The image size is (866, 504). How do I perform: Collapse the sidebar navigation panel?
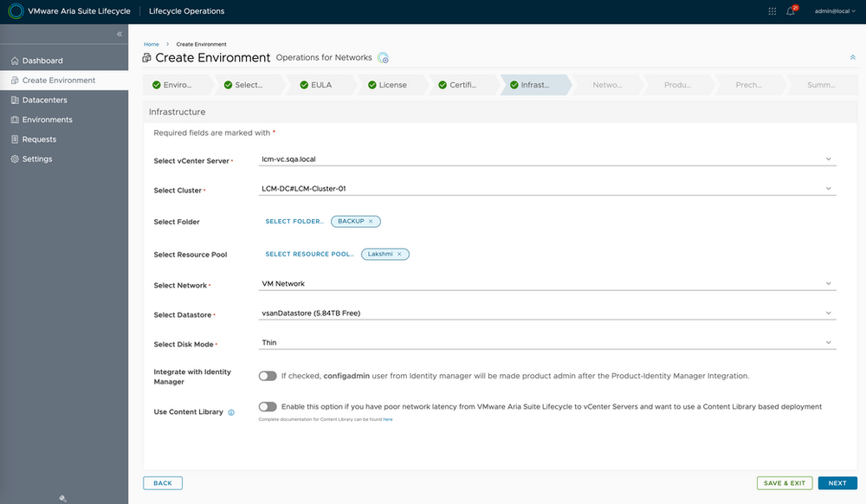point(120,34)
